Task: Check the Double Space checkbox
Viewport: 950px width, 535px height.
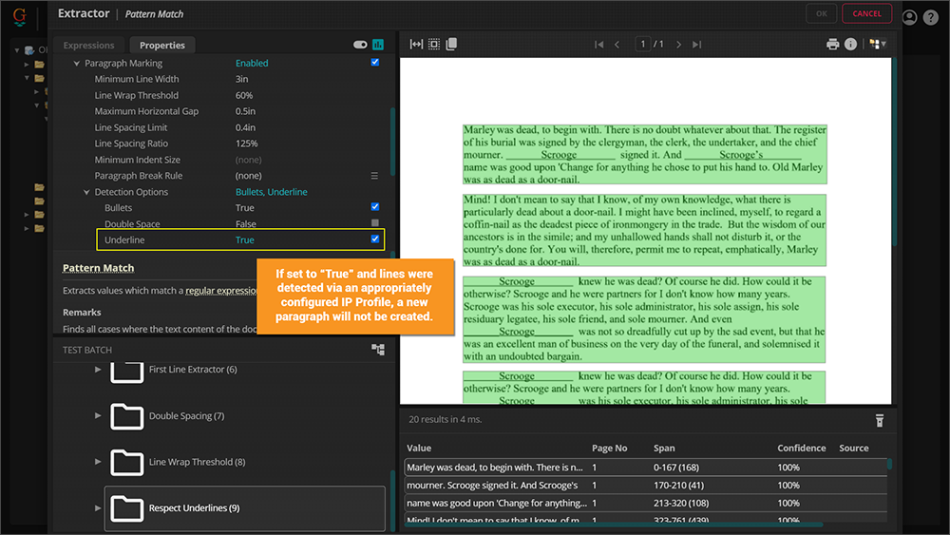Action: pyautogui.click(x=375, y=223)
